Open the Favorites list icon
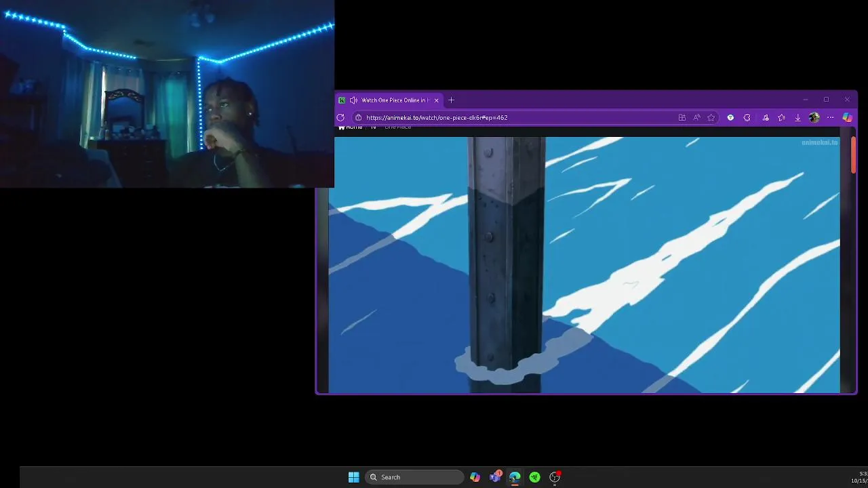Image resolution: width=868 pixels, height=488 pixels. [781, 117]
